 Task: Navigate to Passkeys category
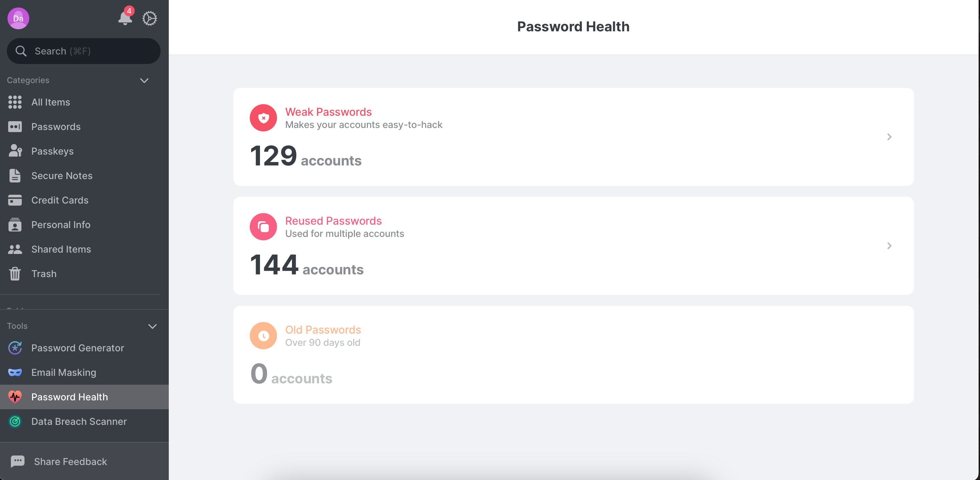(x=52, y=150)
